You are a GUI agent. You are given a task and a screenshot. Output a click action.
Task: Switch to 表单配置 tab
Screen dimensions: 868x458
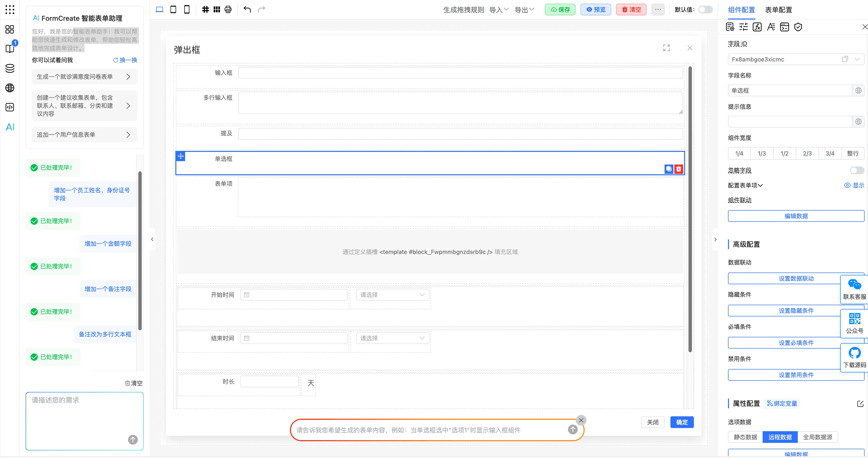point(778,10)
